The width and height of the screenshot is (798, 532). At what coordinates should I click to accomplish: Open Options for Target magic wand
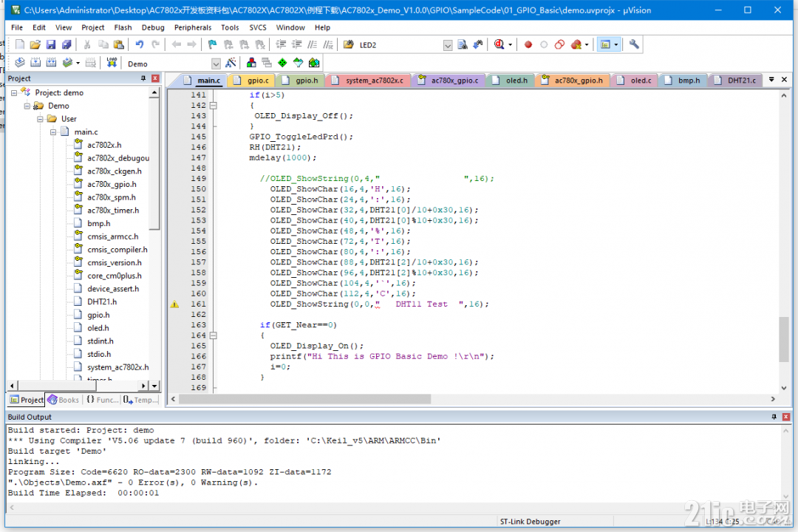click(x=231, y=63)
